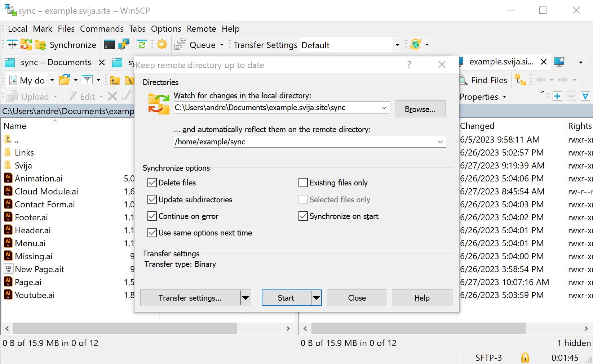Click the padlock icon in status bar

coord(525,358)
